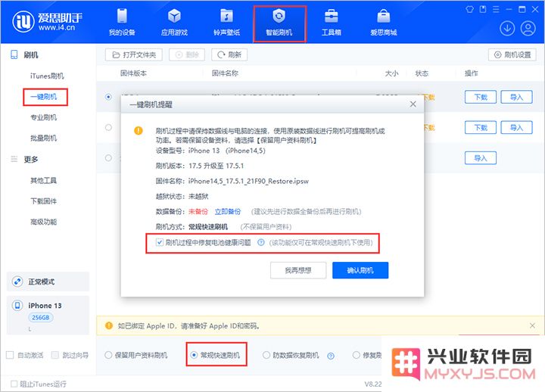Select iTunes刷机 in the sidebar

coord(47,76)
